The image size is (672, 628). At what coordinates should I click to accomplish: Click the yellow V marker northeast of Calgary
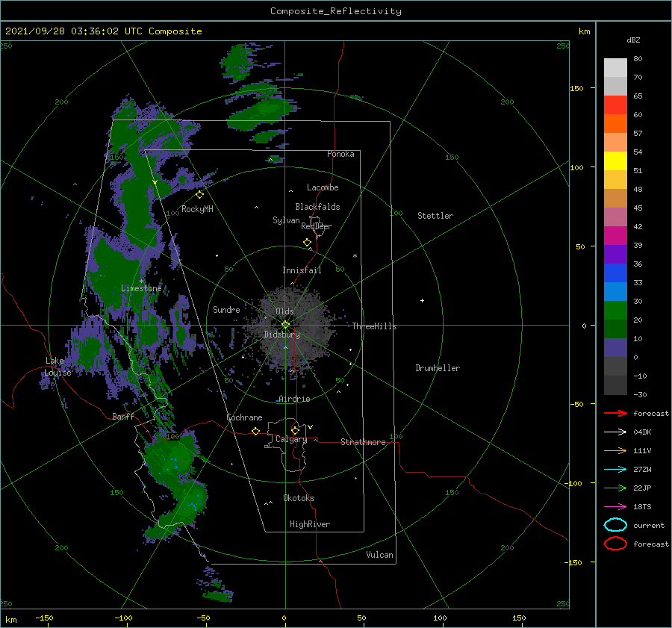311,427
